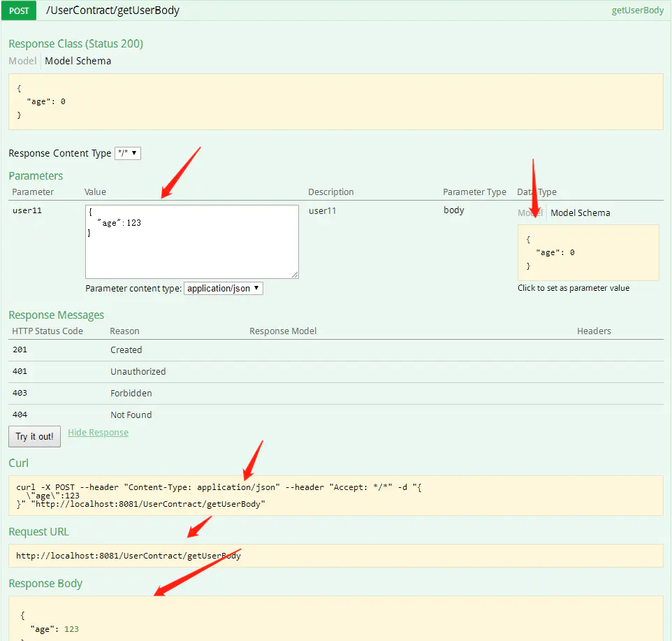672x641 pixels.
Task: Click the user11 description cell text
Action: click(x=322, y=211)
